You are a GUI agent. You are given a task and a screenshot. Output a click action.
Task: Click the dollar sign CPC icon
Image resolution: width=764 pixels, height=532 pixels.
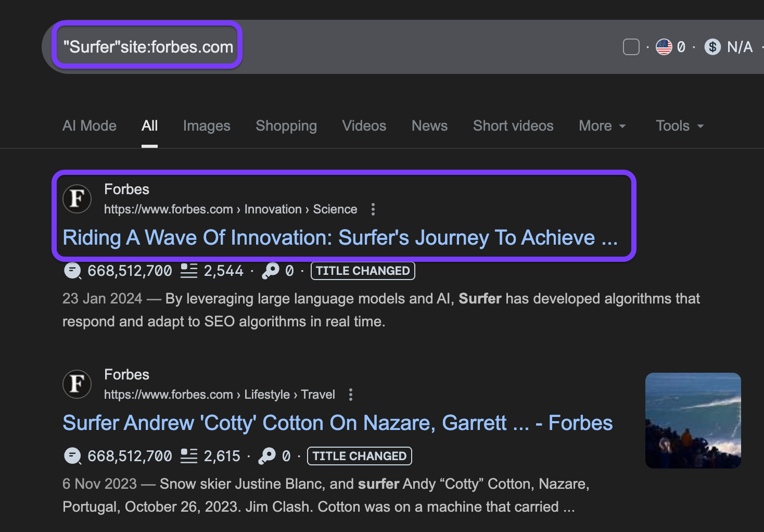[712, 47]
